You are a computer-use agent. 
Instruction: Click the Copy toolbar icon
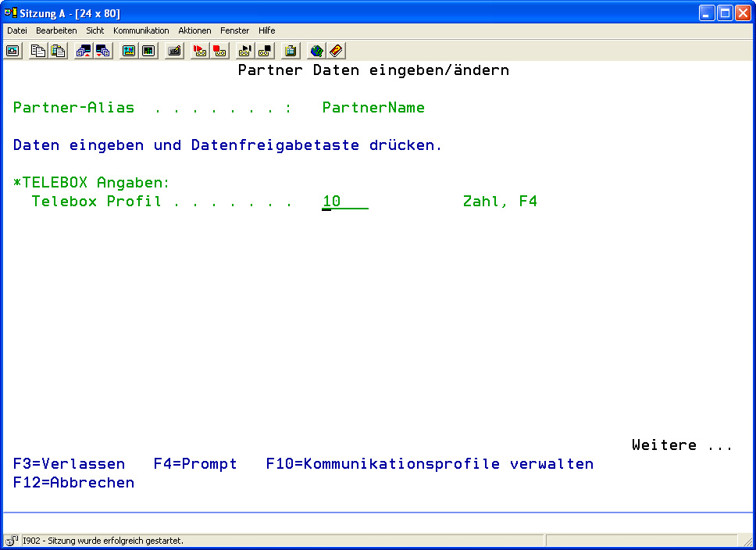click(37, 51)
